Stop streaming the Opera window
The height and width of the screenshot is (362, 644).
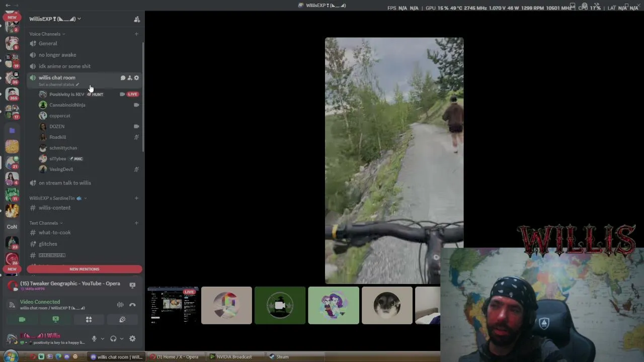[132, 285]
